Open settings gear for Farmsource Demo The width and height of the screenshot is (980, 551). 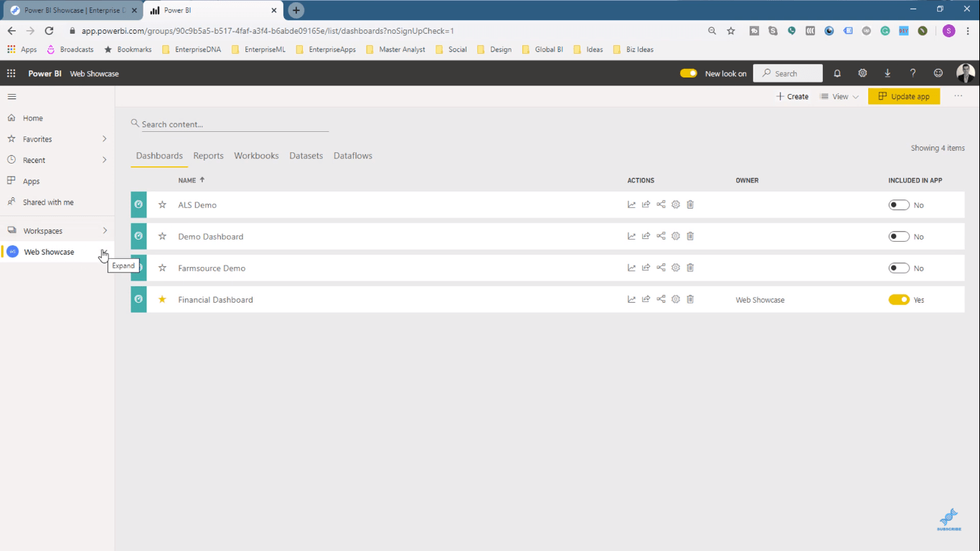[x=676, y=268]
